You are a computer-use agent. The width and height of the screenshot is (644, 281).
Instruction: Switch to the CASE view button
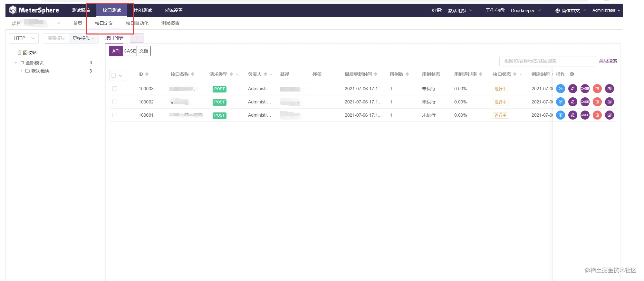click(130, 51)
